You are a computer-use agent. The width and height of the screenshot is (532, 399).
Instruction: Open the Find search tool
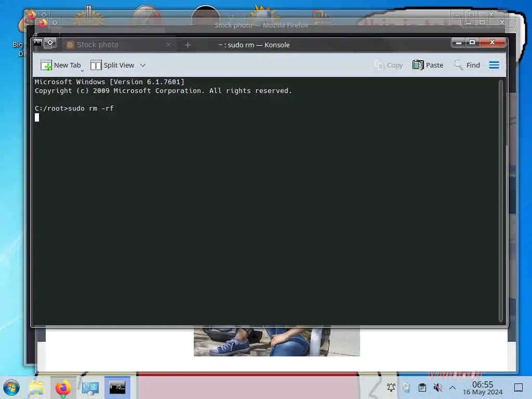pos(467,65)
